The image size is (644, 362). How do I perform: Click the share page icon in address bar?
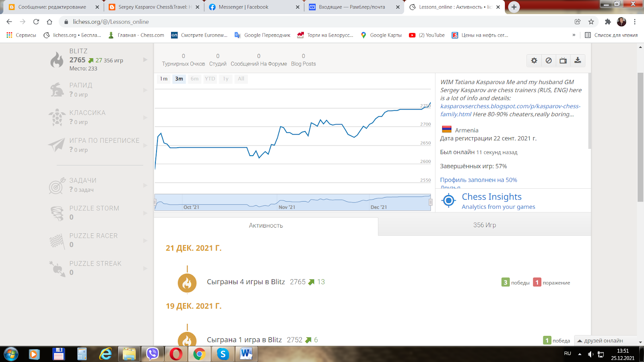pyautogui.click(x=578, y=22)
